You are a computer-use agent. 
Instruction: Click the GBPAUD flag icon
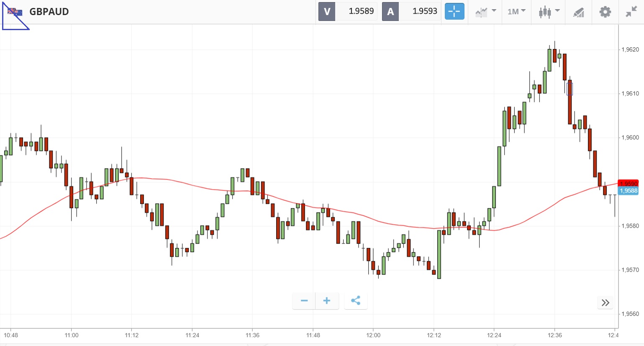[15, 12]
